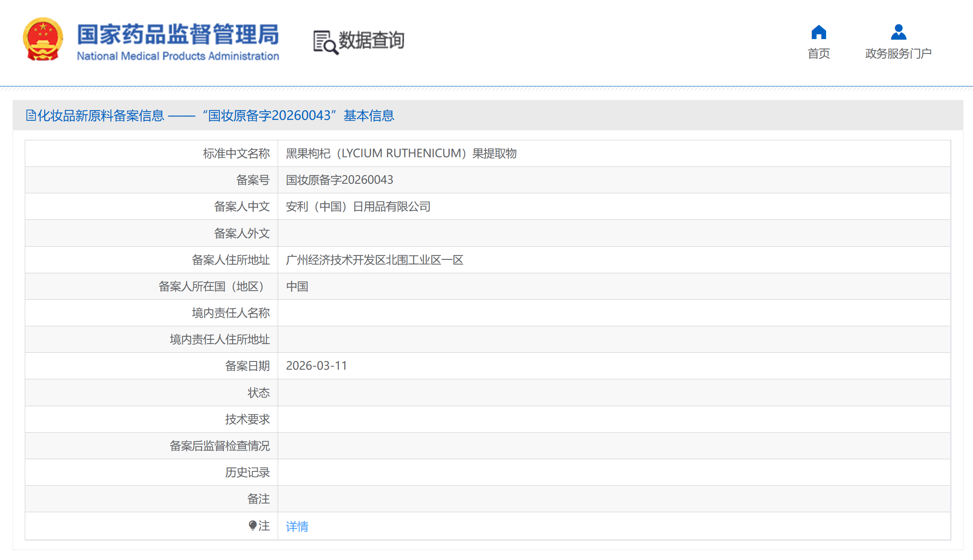Click the lightbulb icon beside 注

[252, 526]
